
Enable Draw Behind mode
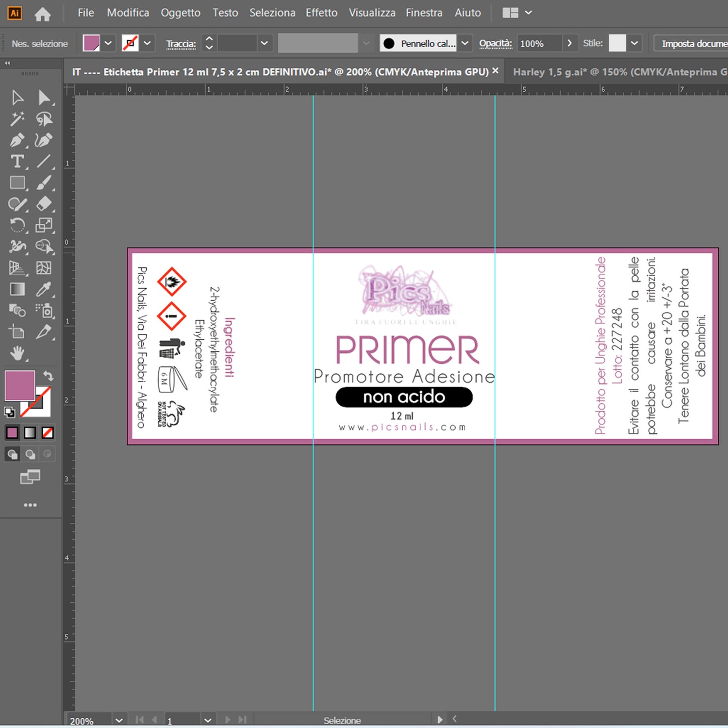tap(30, 454)
